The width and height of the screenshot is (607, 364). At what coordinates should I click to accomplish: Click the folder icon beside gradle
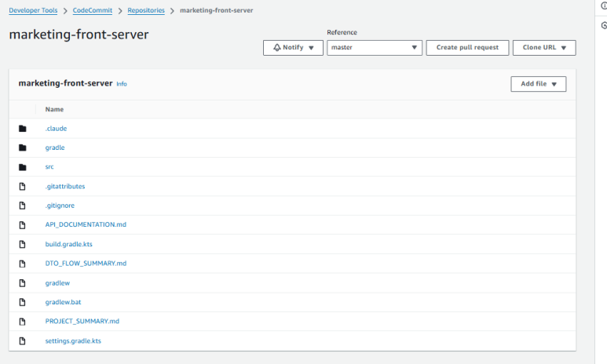[23, 147]
